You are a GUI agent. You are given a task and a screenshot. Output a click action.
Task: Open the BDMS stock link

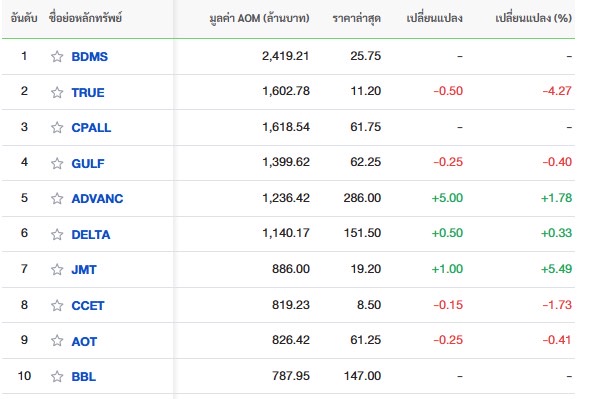click(90, 57)
